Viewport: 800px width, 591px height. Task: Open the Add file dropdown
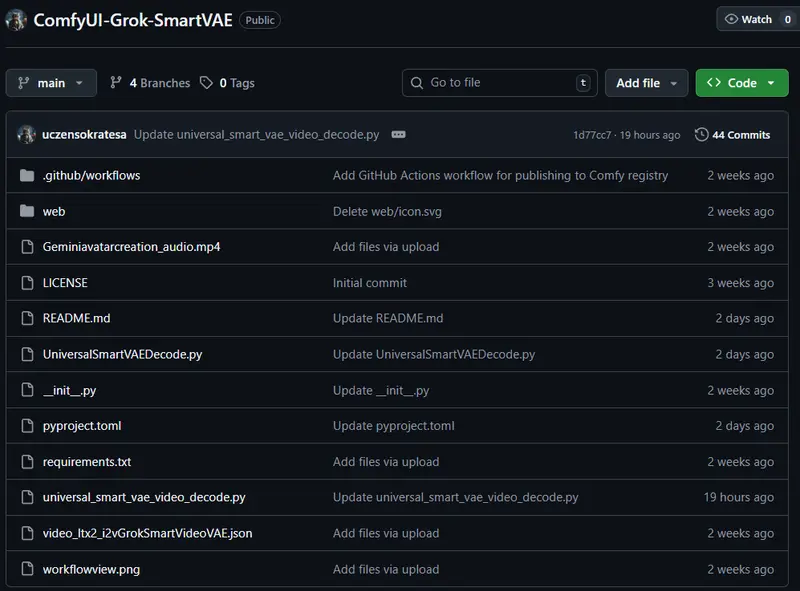coord(646,83)
